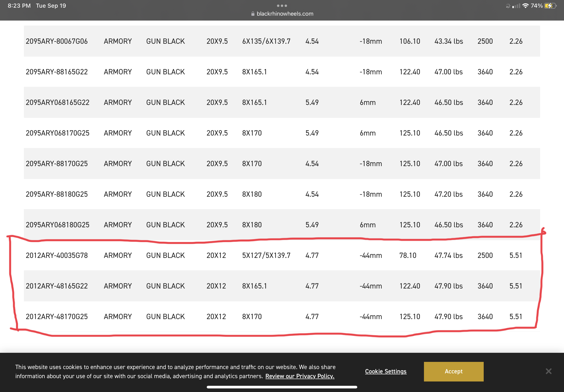Select part number 2012ARY-48170G25
The height and width of the screenshot is (392, 564).
[x=57, y=317]
